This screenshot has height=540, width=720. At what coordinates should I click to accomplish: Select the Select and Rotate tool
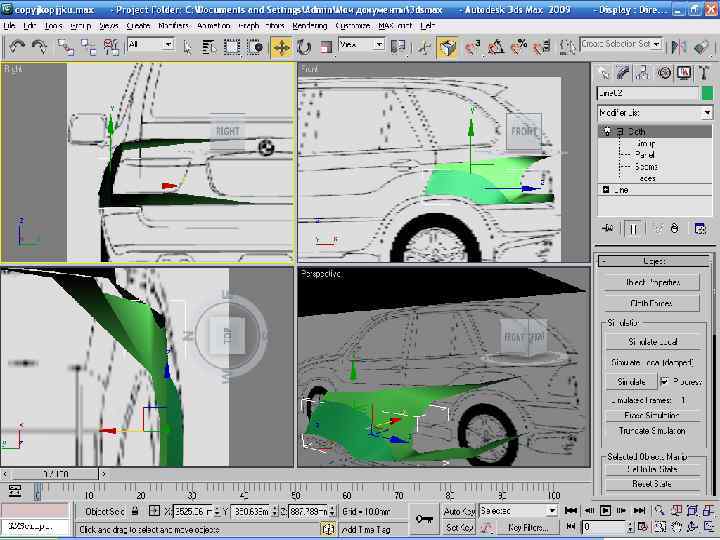click(303, 46)
